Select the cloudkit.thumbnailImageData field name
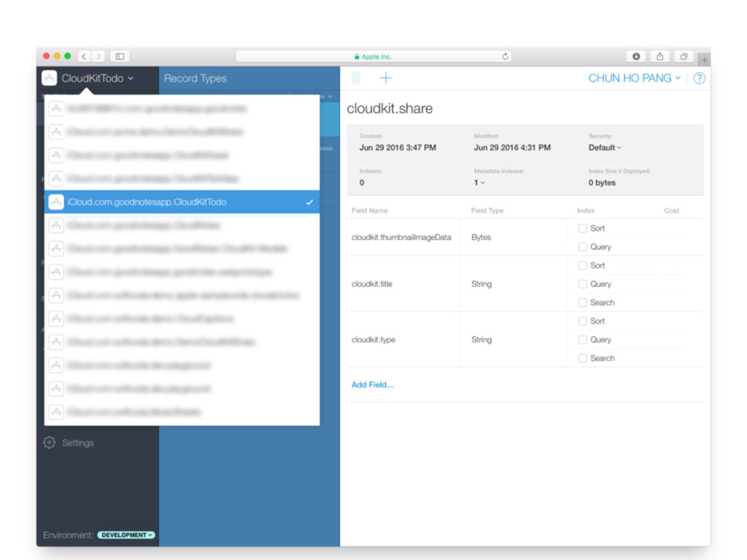This screenshot has height=560, width=747. click(x=401, y=237)
